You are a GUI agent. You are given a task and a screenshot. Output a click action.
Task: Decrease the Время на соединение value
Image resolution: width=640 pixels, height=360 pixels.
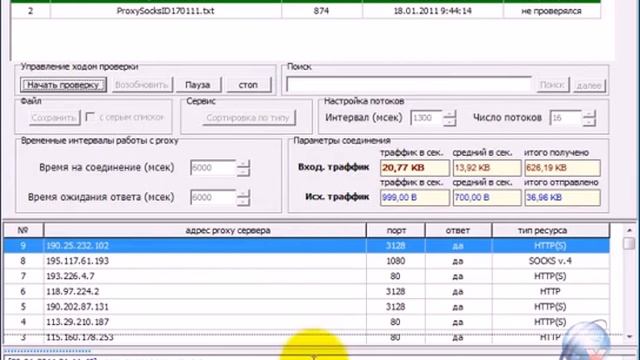[x=243, y=172]
